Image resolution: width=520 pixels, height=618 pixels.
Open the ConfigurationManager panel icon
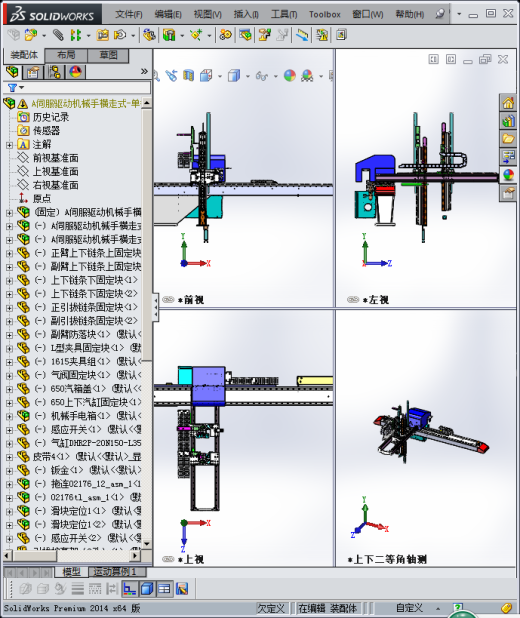(x=54, y=72)
